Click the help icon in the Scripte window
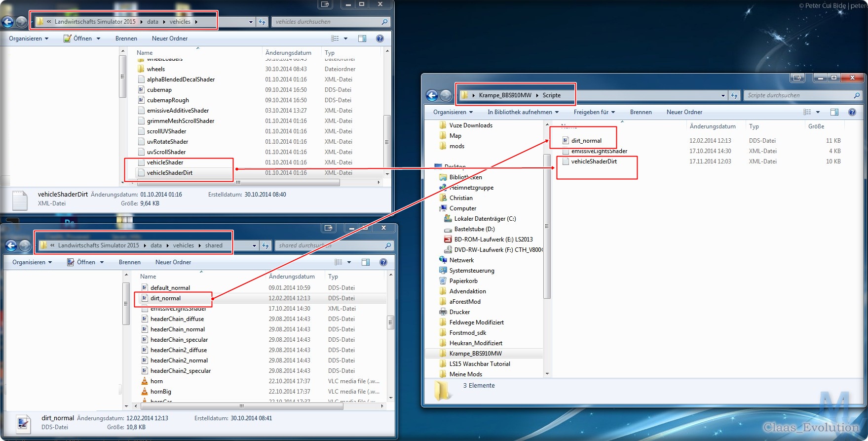Viewport: 868px width, 441px height. (852, 112)
